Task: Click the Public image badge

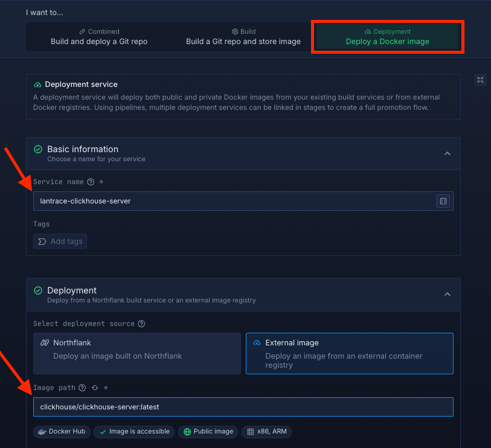Action: click(x=208, y=432)
